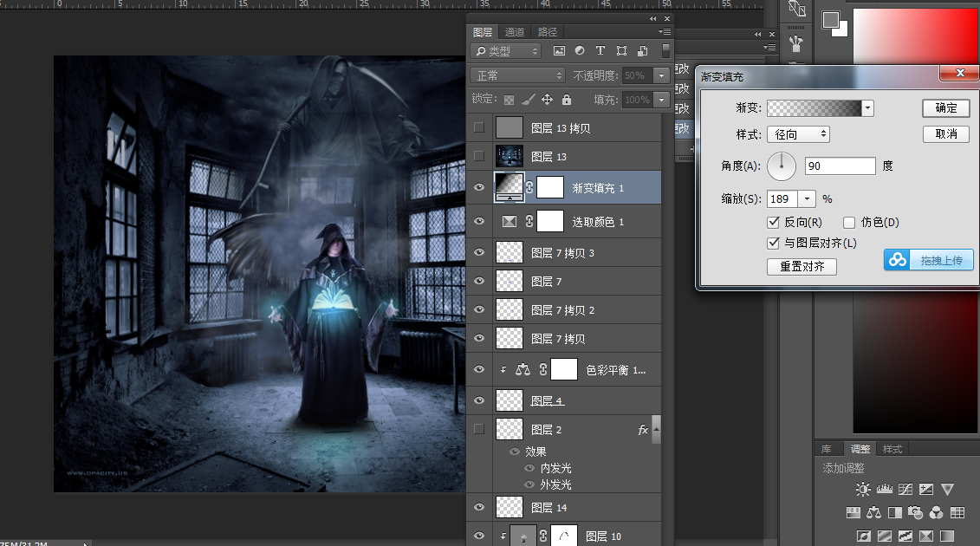Click the gradient preview bar to edit
Screen dimensions: 980x546
[x=815, y=108]
